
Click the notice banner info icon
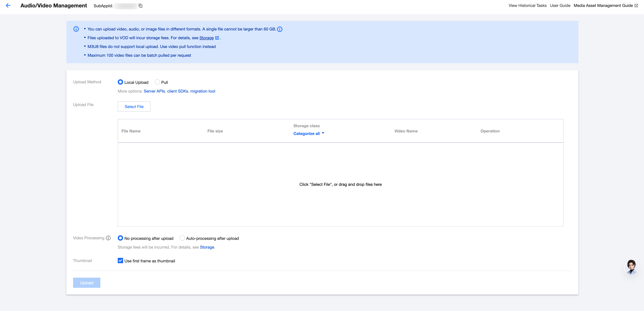(x=76, y=29)
